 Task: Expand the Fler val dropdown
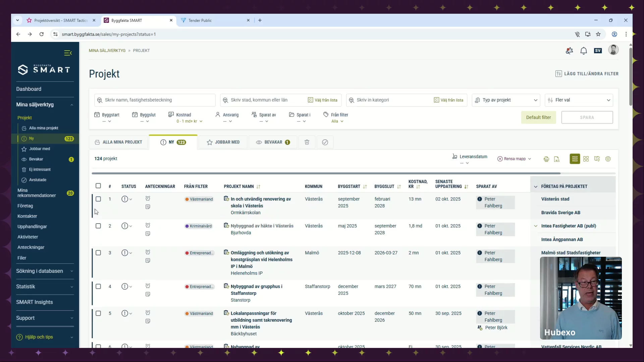point(579,100)
